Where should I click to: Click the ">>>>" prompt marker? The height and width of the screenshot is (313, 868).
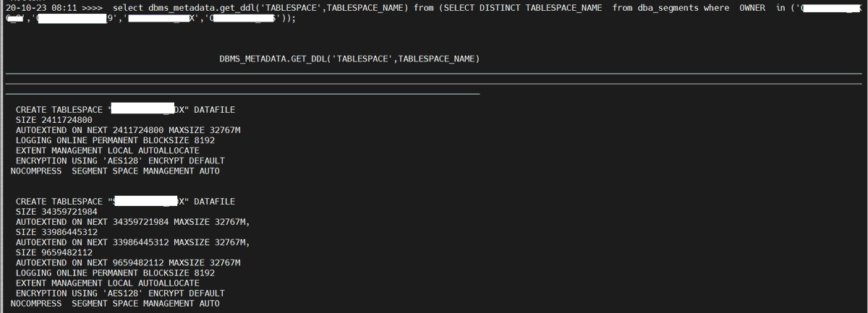(92, 7)
